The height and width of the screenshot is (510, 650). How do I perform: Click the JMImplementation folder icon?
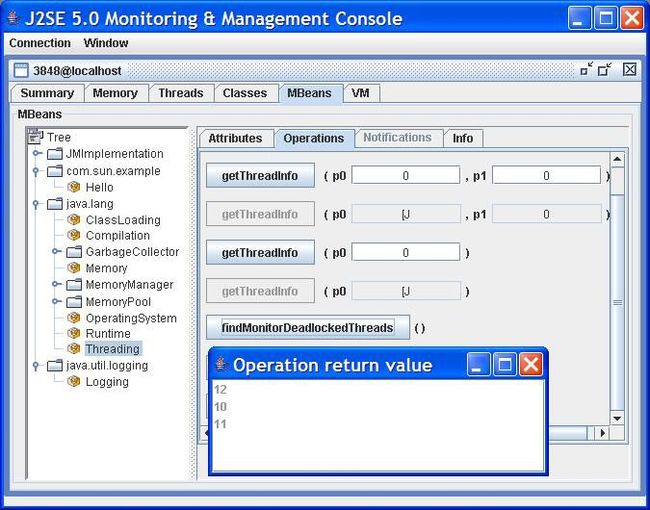tap(55, 154)
